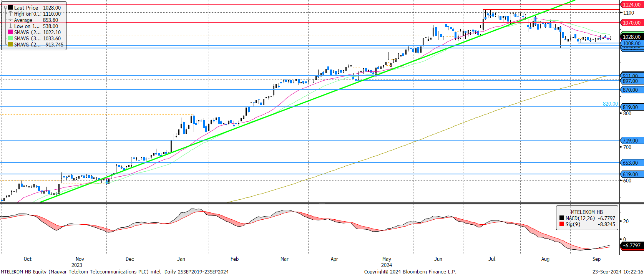Click the red 1070.00 price tag
This screenshot has width=644, height=275.
click(632, 23)
